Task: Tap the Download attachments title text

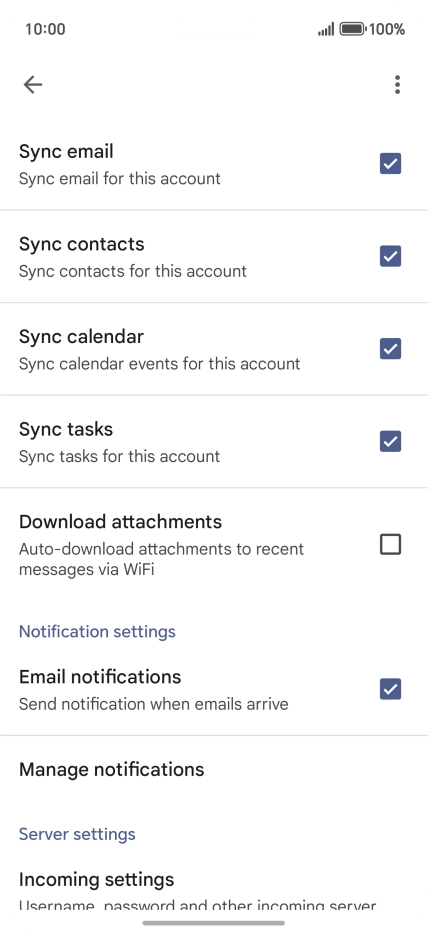Action: pos(121,522)
